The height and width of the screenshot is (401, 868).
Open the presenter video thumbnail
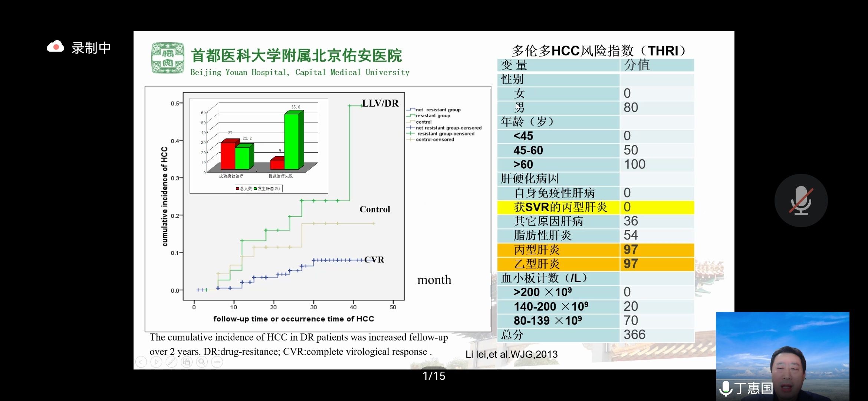[x=782, y=356]
